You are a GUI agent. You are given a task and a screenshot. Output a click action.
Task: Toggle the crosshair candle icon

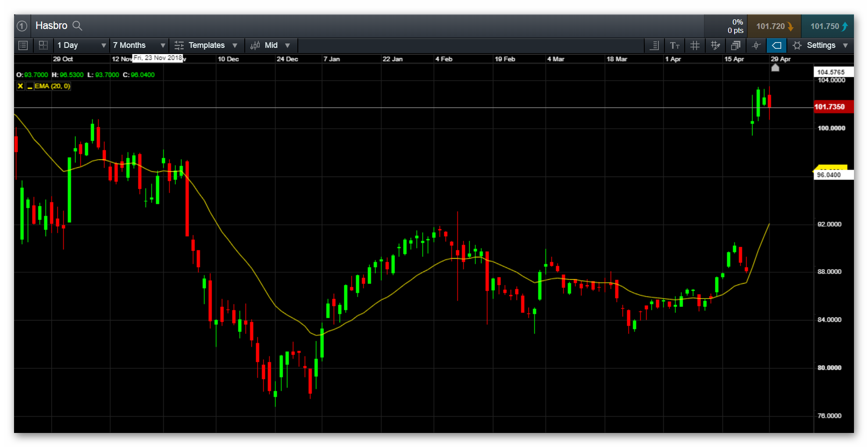pyautogui.click(x=756, y=45)
